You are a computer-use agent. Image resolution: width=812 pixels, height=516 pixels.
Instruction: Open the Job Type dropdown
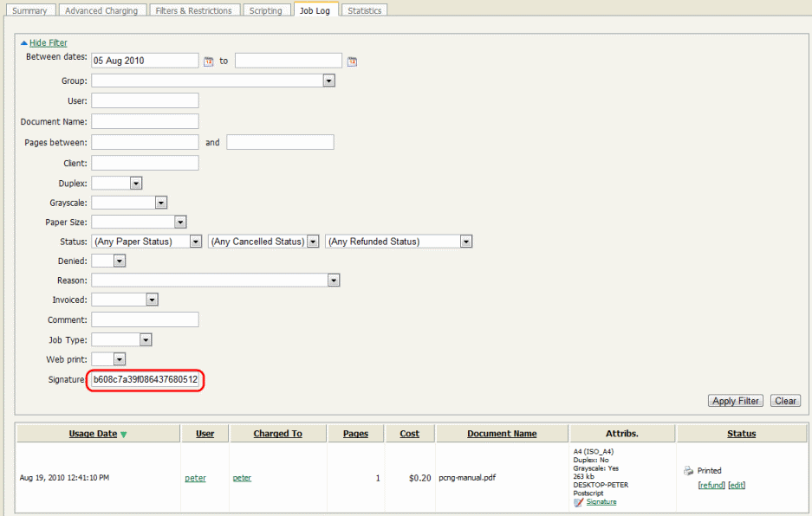coord(146,340)
